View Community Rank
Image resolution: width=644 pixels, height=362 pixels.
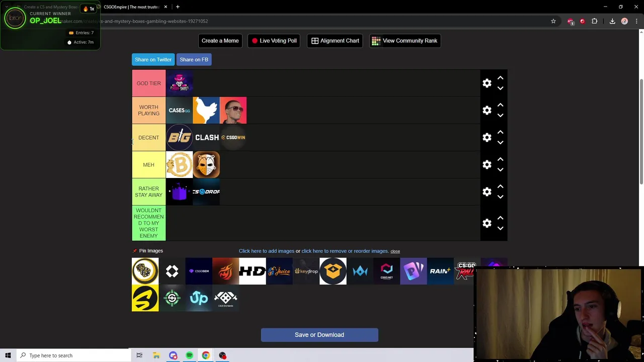tap(405, 41)
